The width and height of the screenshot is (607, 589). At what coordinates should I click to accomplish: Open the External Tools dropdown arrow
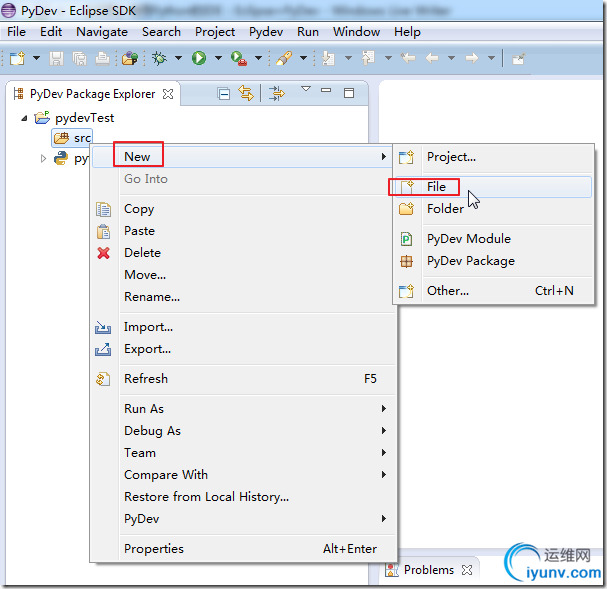258,58
